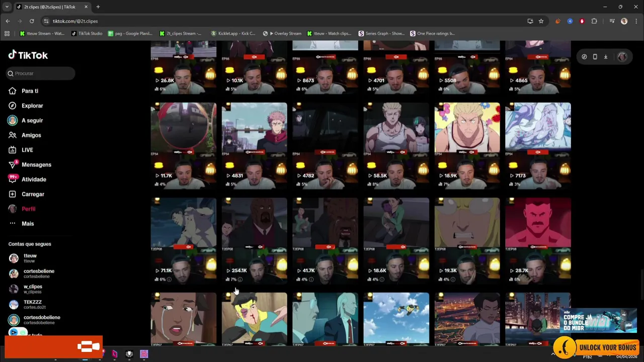
Task: Expand the Mais menu
Action: 21,224
